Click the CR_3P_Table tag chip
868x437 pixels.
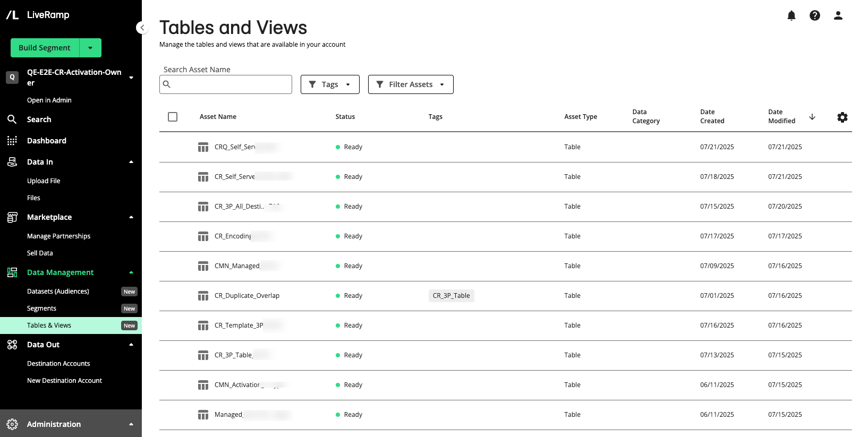coord(451,296)
